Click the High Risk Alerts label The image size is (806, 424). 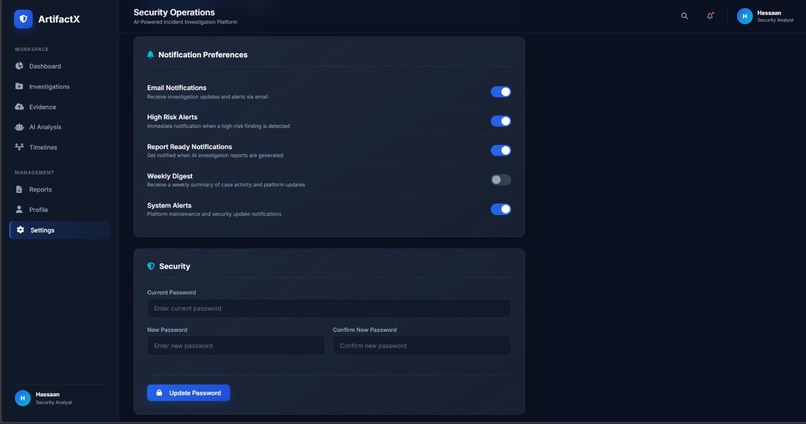pyautogui.click(x=172, y=117)
